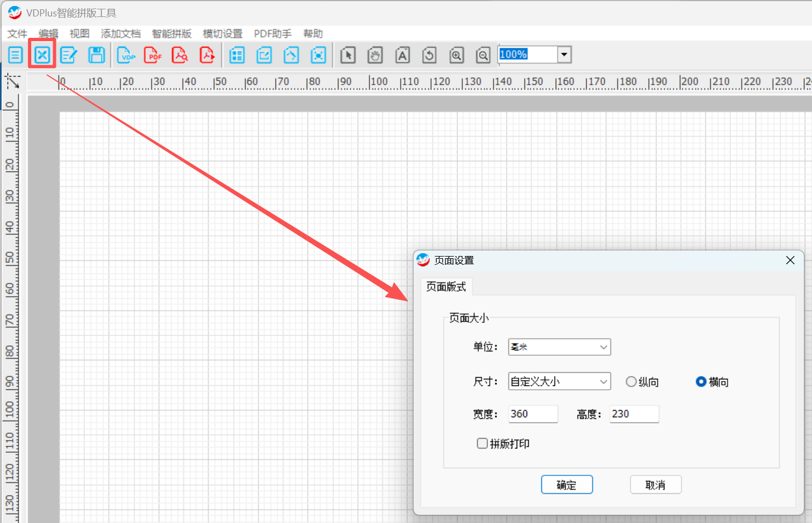Screen dimensions: 812x523
Task: Click the zoom in magnifier icon
Action: tap(456, 55)
